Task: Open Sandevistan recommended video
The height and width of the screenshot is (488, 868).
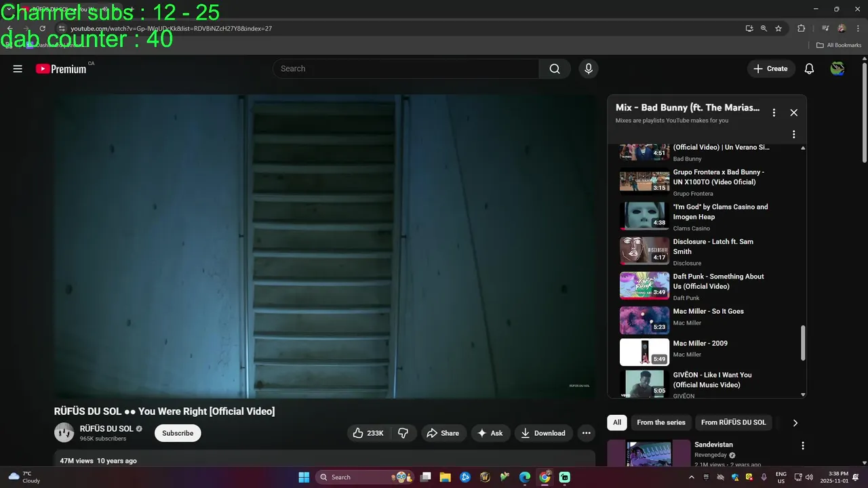Action: click(713, 445)
